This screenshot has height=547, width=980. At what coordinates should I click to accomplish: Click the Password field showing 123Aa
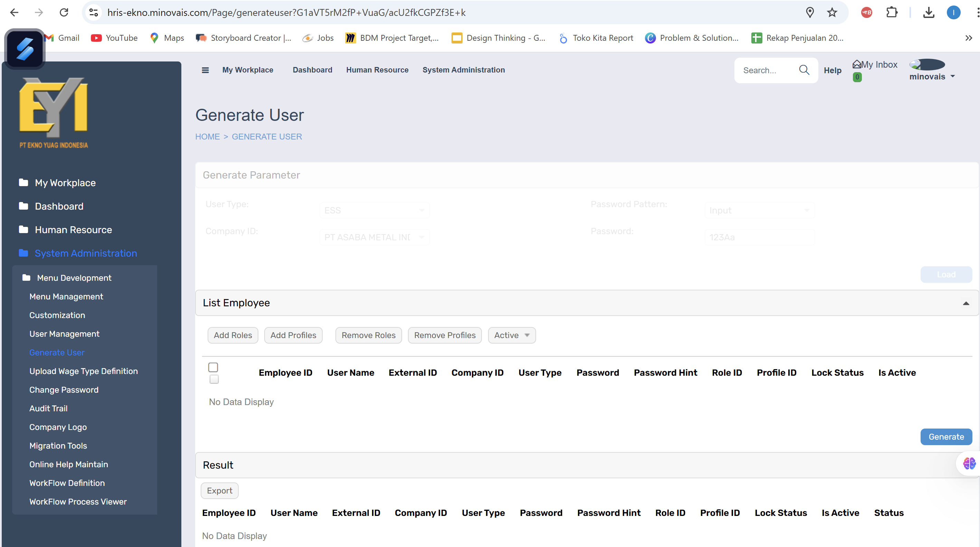[x=759, y=237]
